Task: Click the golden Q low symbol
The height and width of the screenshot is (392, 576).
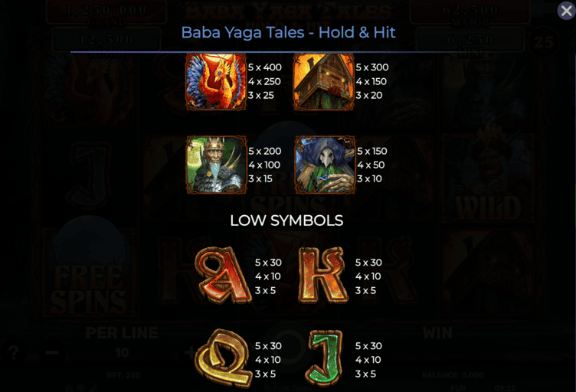Action: tap(224, 358)
